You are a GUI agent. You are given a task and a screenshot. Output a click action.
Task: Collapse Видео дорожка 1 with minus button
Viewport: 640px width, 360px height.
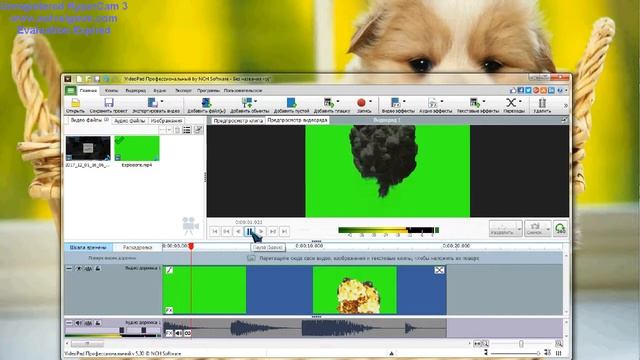point(69,269)
